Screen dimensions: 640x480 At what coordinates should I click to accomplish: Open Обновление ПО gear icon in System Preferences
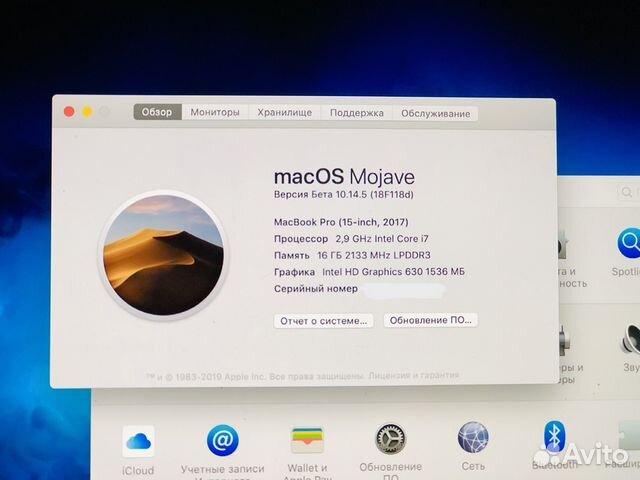coord(391,439)
